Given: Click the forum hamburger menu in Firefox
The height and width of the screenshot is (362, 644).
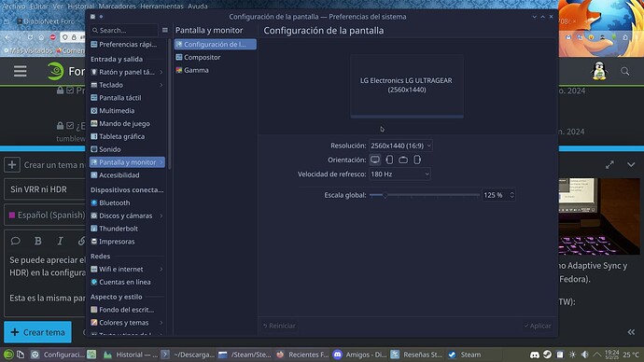Looking at the screenshot, I should point(21,71).
